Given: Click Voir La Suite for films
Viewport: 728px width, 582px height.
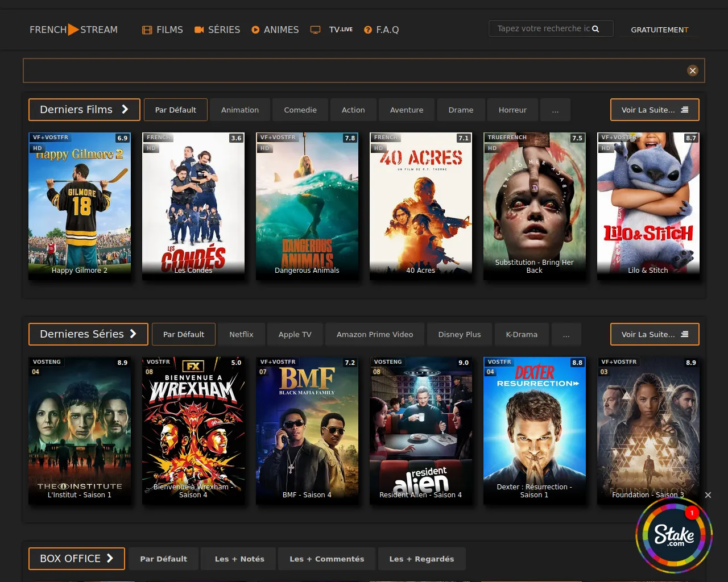Looking at the screenshot, I should point(655,110).
